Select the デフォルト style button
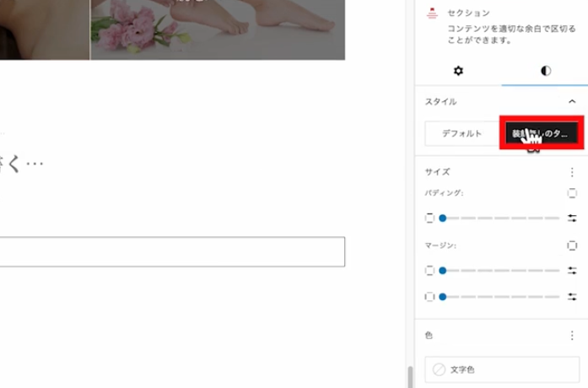Image resolution: width=588 pixels, height=388 pixels. 461,133
